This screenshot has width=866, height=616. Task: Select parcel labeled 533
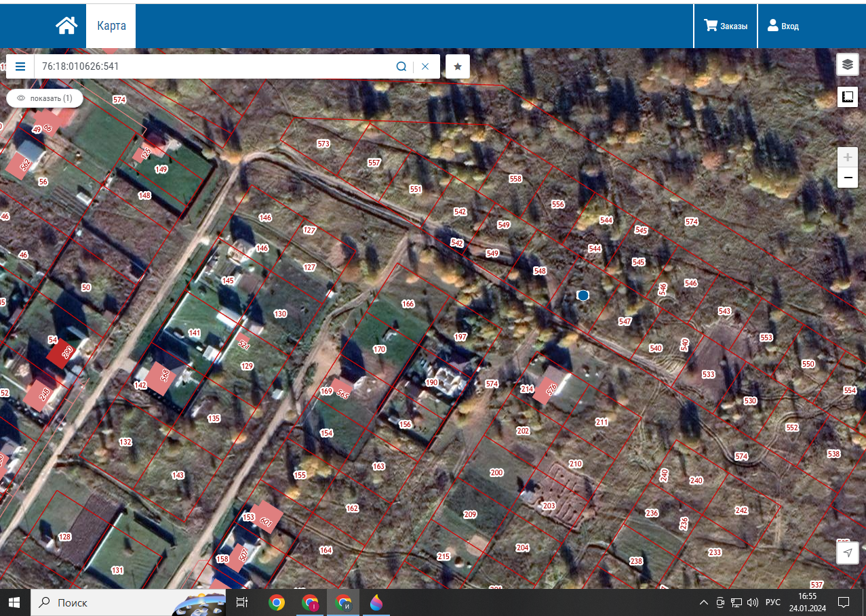(x=709, y=374)
